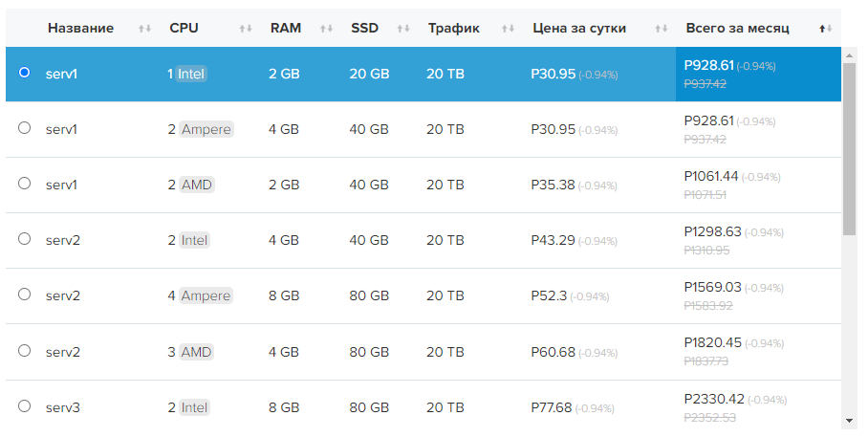Sort by Трафик arrows icon
The width and height of the screenshot is (868, 437).
[508, 29]
